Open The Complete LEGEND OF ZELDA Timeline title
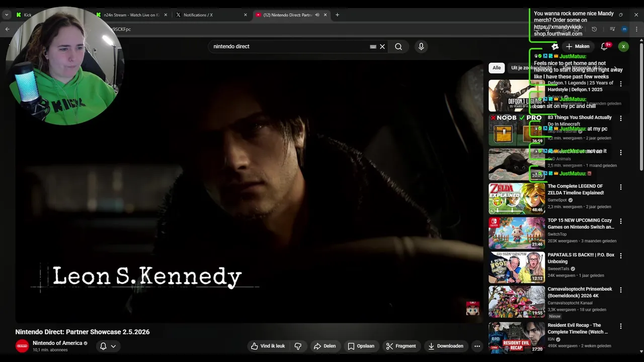644x362 pixels. point(576,190)
